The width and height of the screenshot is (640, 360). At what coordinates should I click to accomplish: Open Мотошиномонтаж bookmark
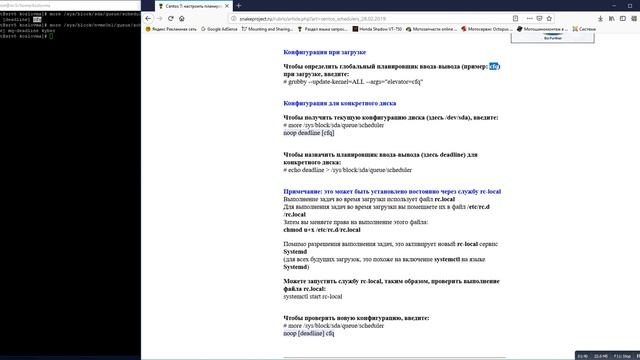[x=542, y=29]
